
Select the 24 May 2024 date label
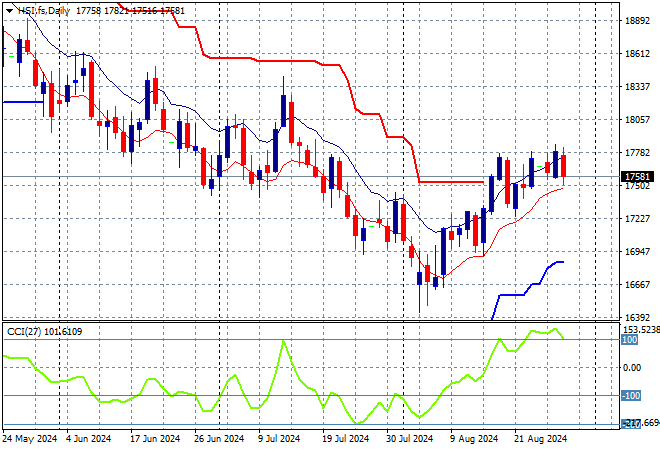click(x=29, y=439)
